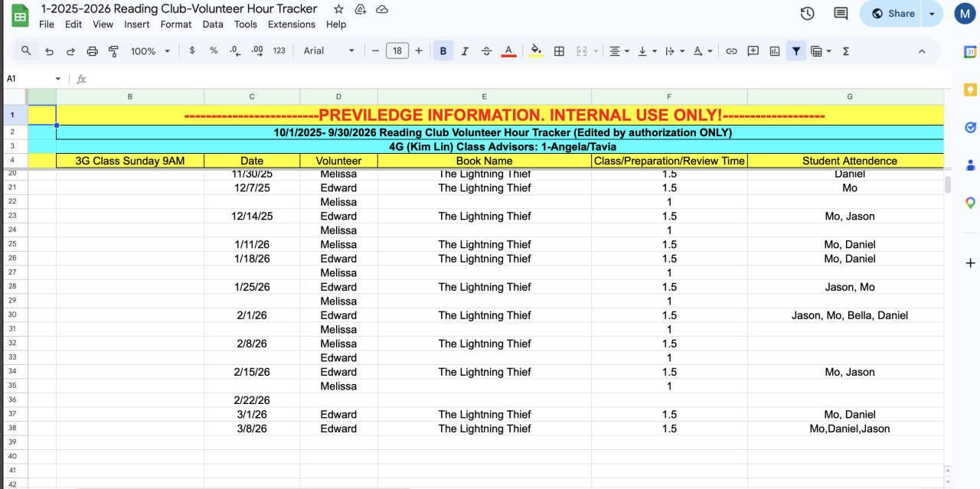980x489 pixels.
Task: Show all comments
Action: 841,14
